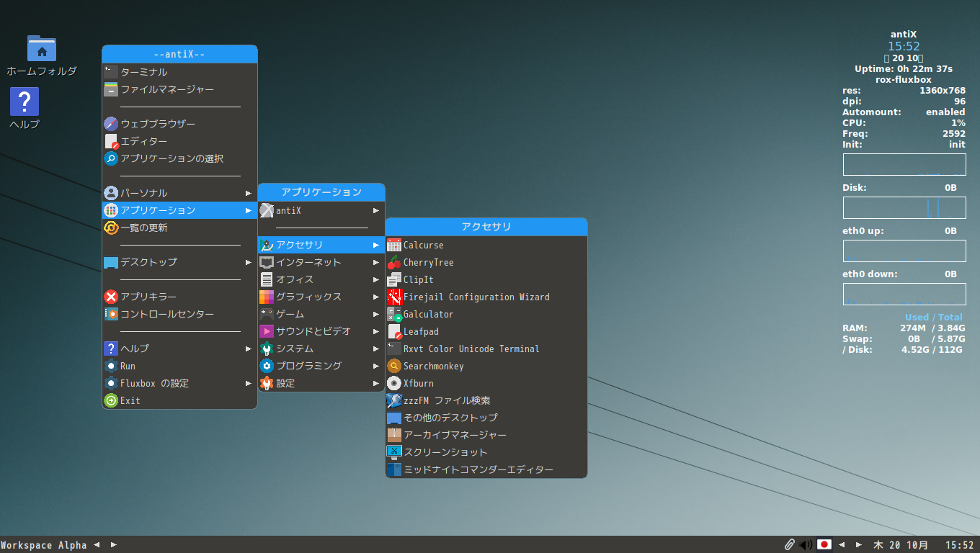This screenshot has height=553, width=980.
Task: Click the Firejail Configuration Wizard icon
Action: click(394, 297)
